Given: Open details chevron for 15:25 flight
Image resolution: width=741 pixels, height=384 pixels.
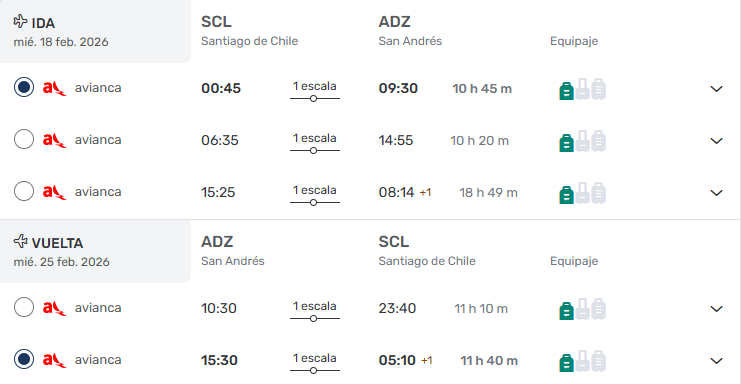Looking at the screenshot, I should pos(716,193).
